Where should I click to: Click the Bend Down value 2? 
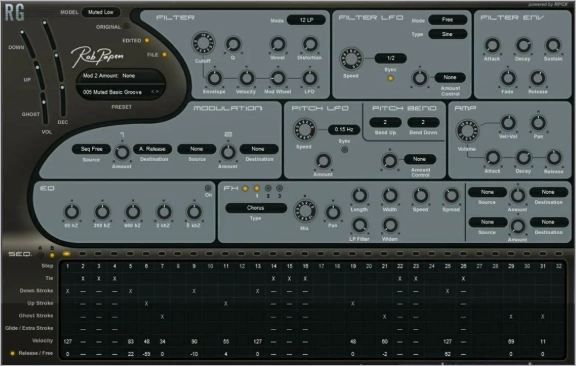(423, 122)
